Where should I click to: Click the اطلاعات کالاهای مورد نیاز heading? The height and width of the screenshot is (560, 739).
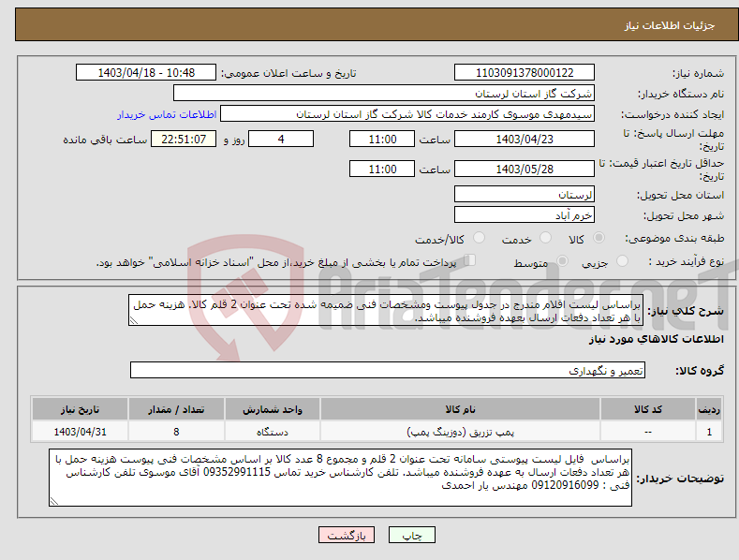[656, 339]
